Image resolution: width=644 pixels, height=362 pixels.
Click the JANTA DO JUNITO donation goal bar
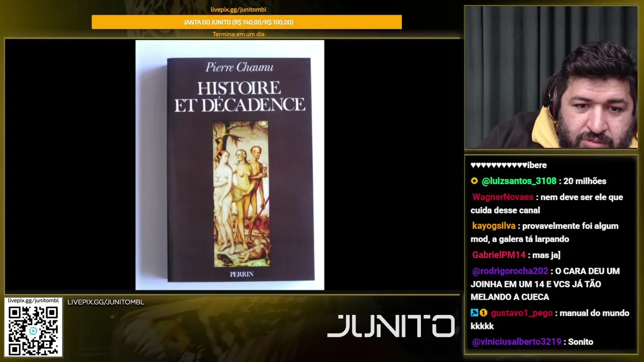pyautogui.click(x=247, y=22)
